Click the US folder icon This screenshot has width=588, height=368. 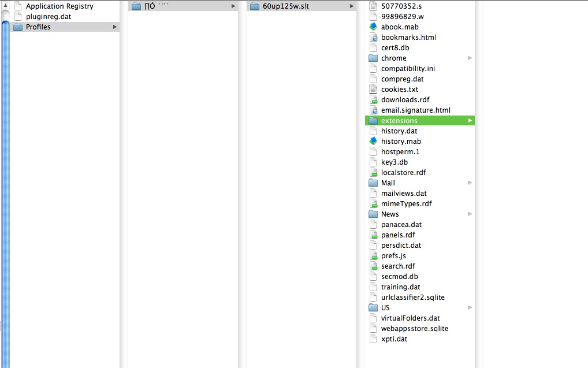tap(373, 307)
